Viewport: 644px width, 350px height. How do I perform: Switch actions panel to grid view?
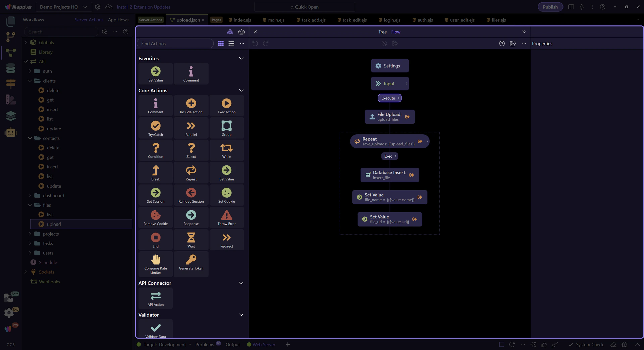221,43
